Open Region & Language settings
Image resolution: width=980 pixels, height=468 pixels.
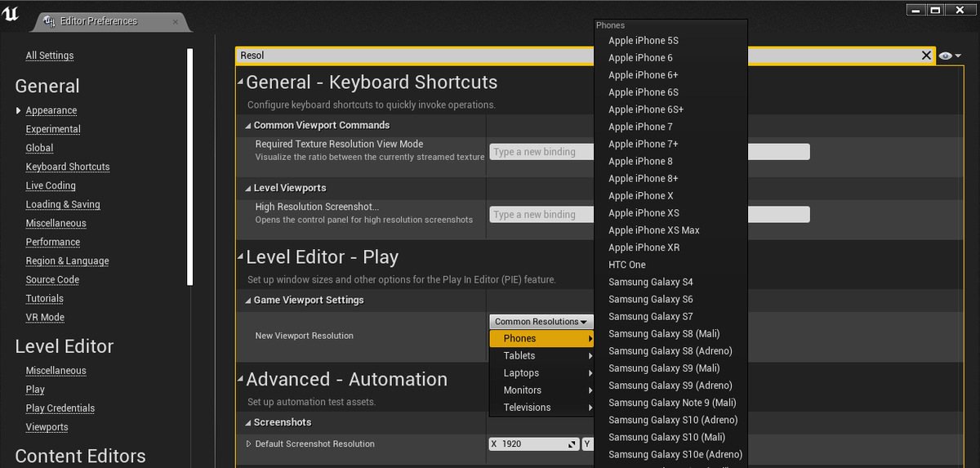[67, 261]
